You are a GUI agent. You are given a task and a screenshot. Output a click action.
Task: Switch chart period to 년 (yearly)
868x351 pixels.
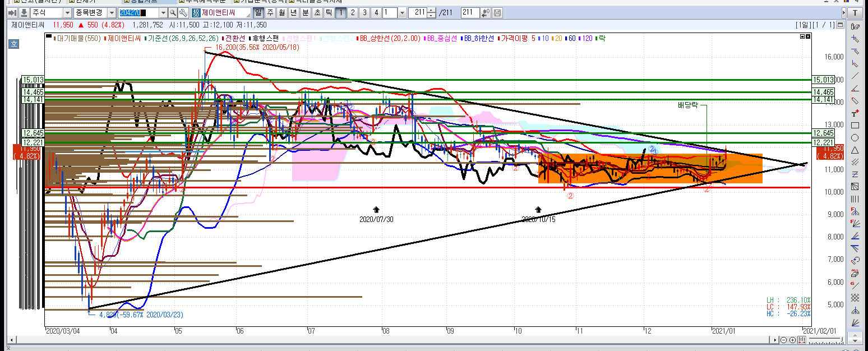click(x=294, y=12)
